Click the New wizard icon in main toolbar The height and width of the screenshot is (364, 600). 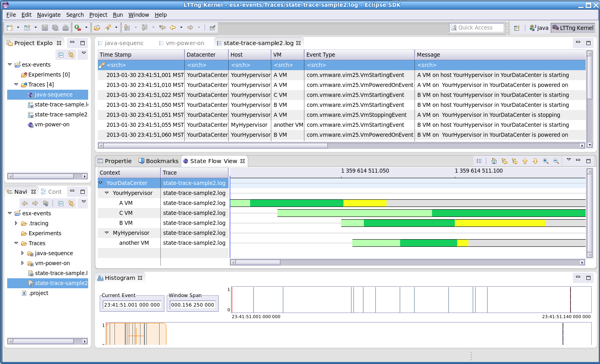coord(10,28)
